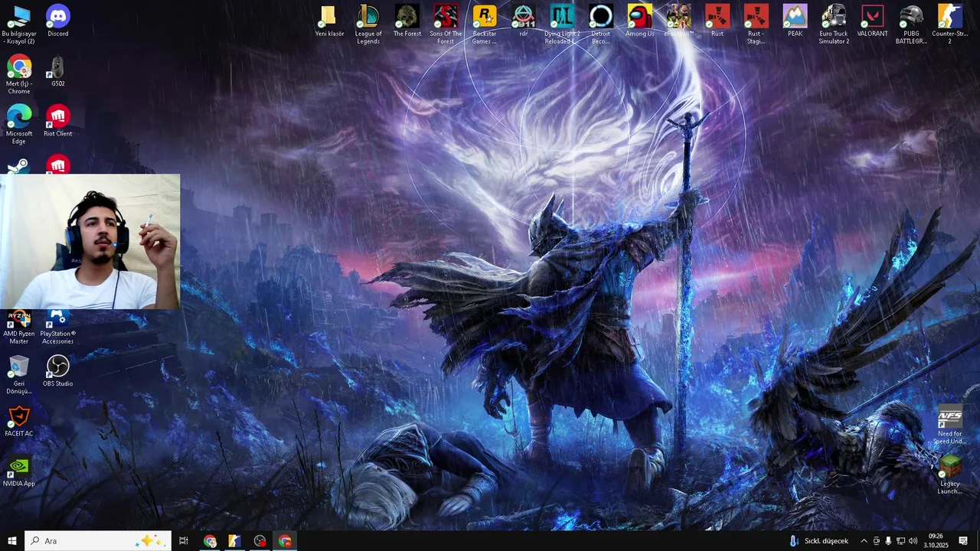The height and width of the screenshot is (551, 980).
Task: Expand hidden system tray icons chevron
Action: tap(864, 541)
